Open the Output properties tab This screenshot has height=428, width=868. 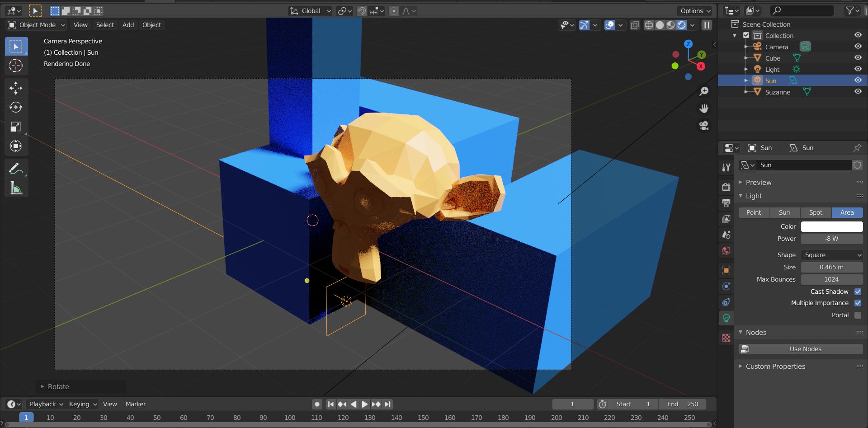point(726,203)
